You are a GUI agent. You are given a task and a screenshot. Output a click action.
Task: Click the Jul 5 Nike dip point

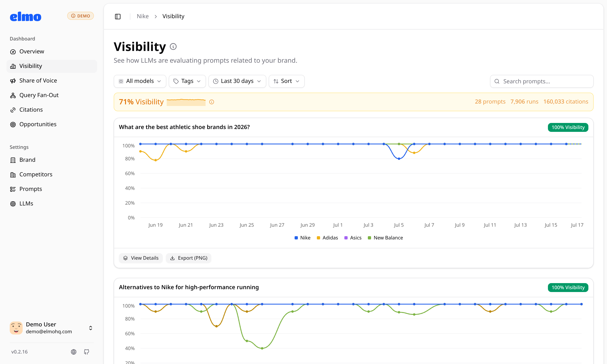tap(399, 159)
